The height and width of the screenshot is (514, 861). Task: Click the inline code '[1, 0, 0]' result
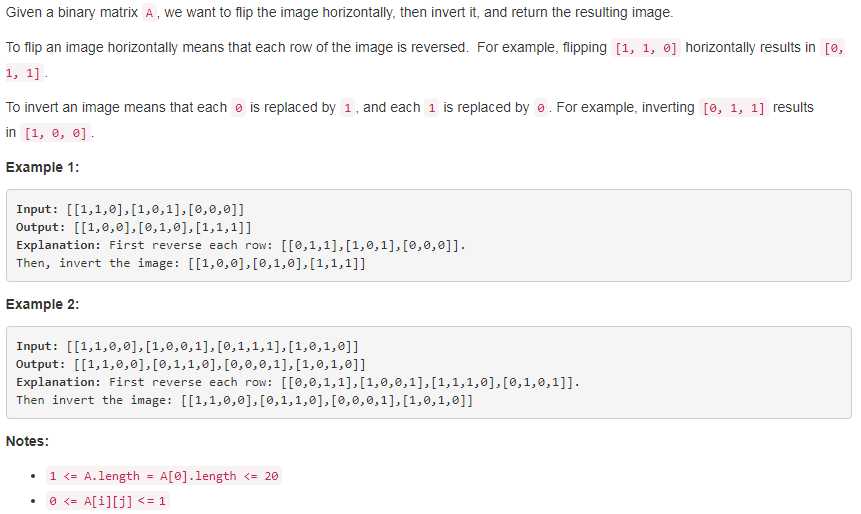[x=55, y=133]
